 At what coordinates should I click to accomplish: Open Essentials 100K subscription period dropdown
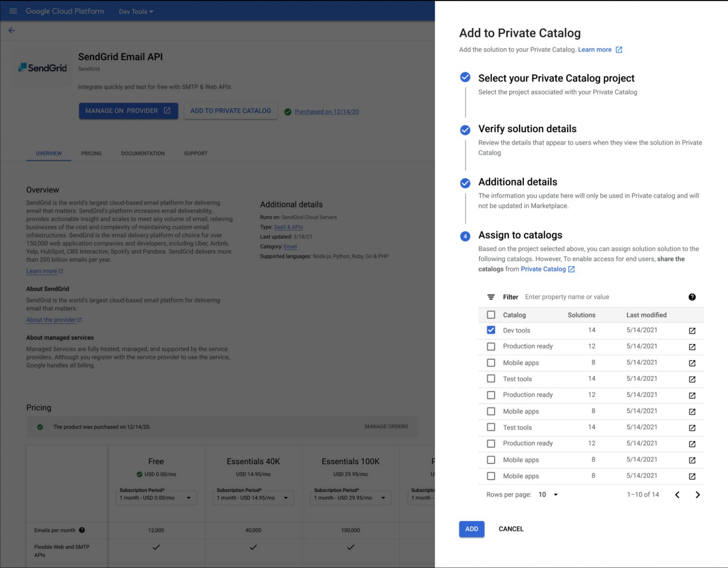coord(351,498)
